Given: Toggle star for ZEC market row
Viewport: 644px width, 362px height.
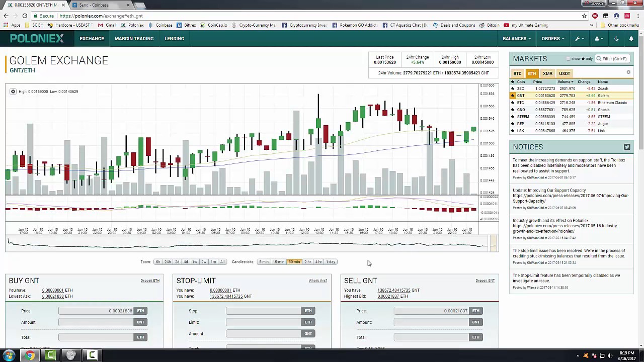Looking at the screenshot, I should point(513,88).
